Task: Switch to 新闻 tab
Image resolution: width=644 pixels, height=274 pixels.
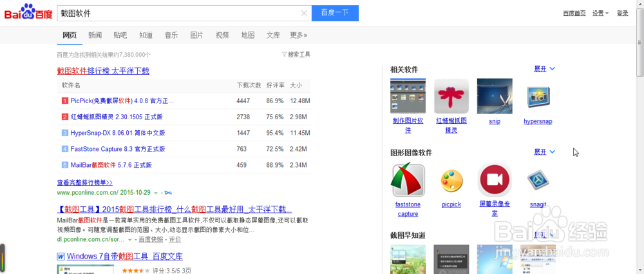Action: pyautogui.click(x=95, y=35)
